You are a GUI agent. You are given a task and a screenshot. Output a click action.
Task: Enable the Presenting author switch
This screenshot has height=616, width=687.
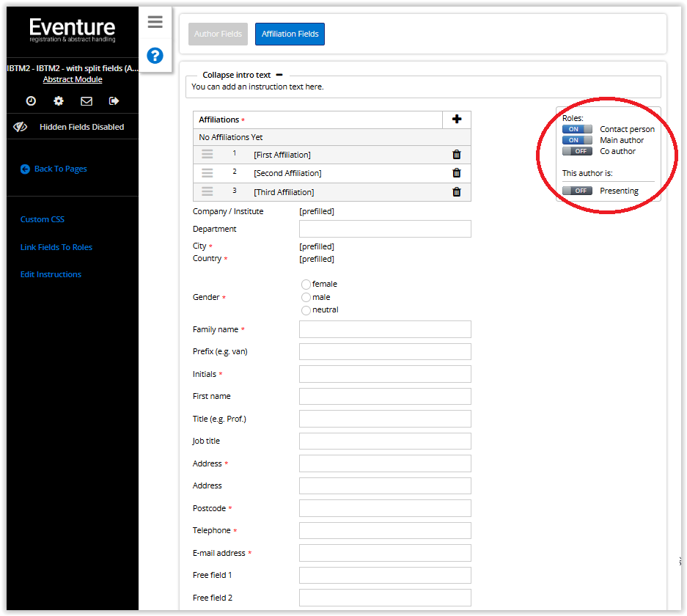[577, 191]
